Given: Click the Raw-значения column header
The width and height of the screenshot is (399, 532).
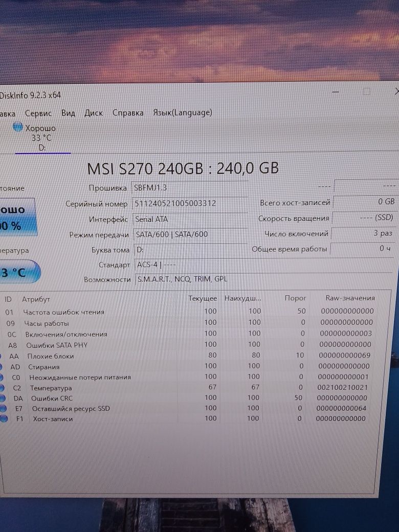Looking at the screenshot, I should point(350,298).
